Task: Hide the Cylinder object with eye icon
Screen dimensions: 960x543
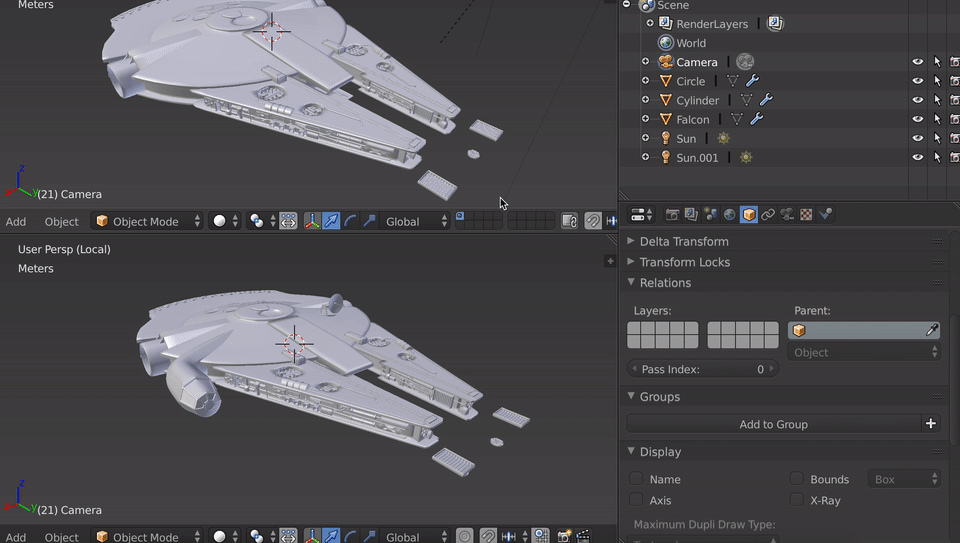Action: pyautogui.click(x=917, y=100)
